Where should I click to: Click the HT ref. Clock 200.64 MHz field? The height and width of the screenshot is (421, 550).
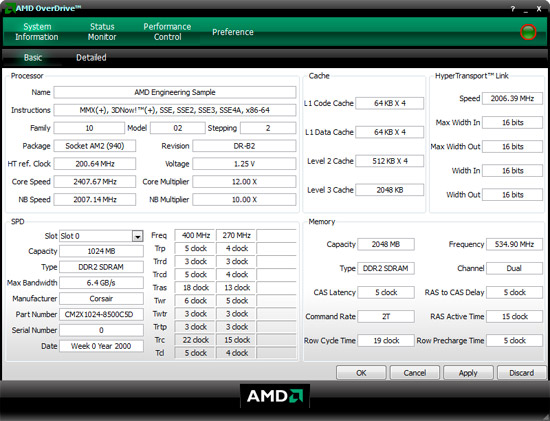click(x=95, y=164)
